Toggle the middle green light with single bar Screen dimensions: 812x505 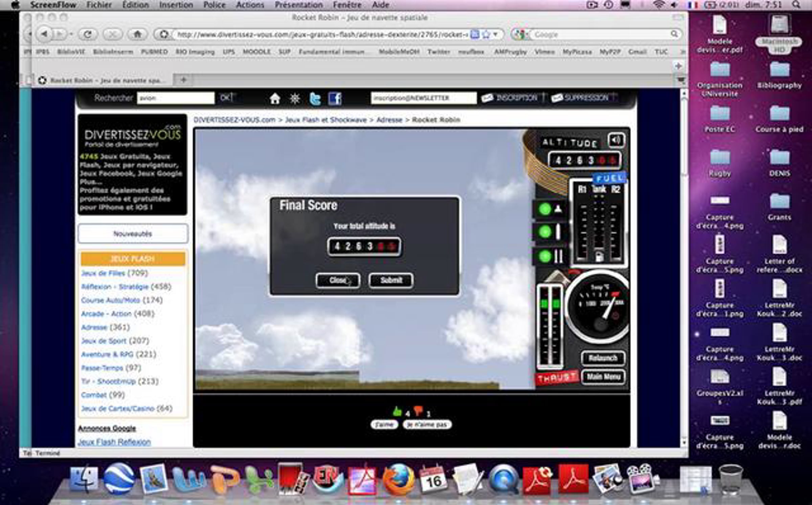click(x=545, y=232)
